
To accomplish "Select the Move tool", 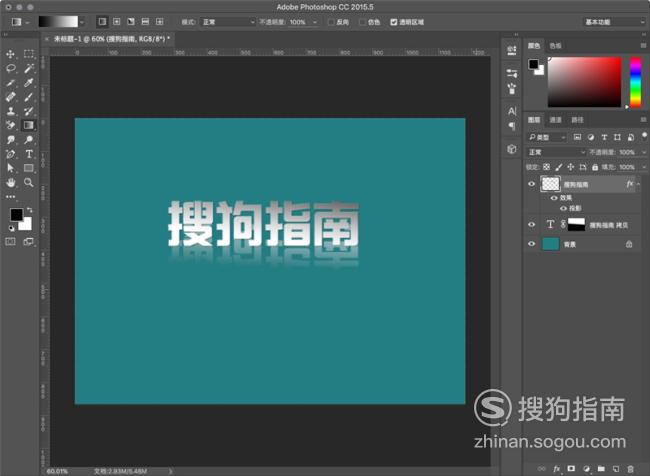I will point(10,54).
